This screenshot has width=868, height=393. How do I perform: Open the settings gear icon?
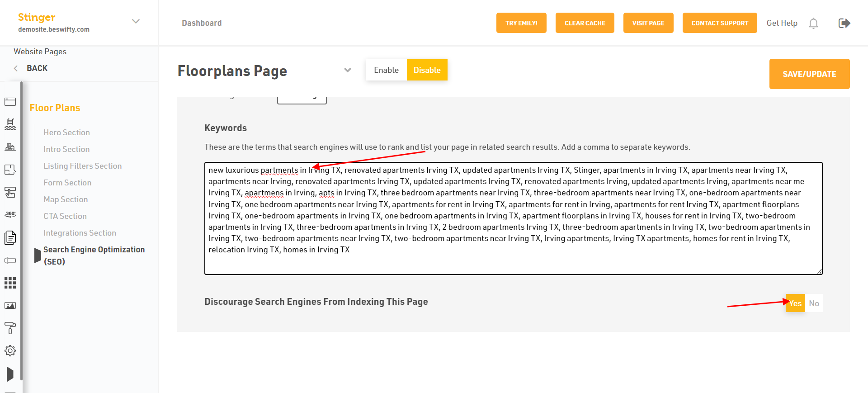pyautogui.click(x=10, y=351)
